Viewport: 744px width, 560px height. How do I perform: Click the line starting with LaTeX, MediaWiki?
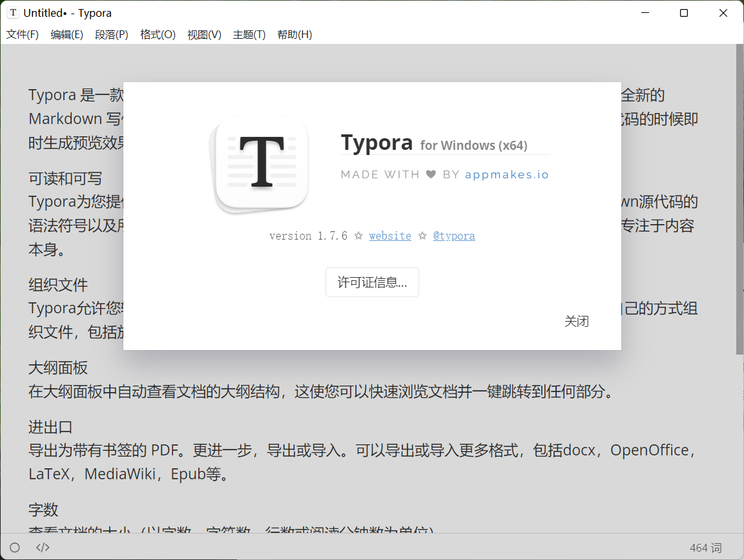click(129, 473)
